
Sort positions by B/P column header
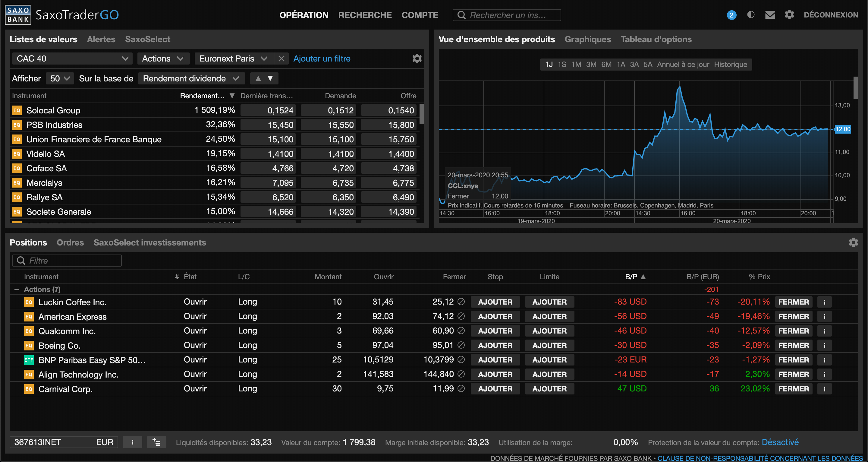click(635, 277)
